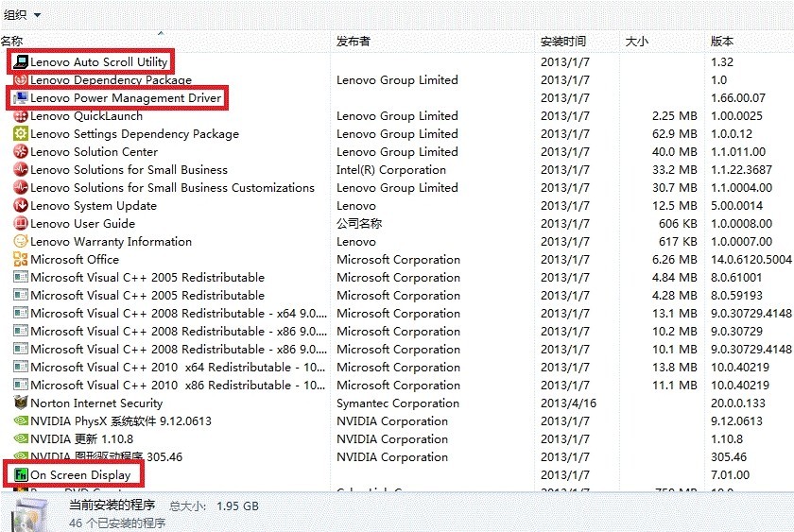Click the installed programs icon in status bar
The height and width of the screenshot is (532, 794).
[x=30, y=515]
